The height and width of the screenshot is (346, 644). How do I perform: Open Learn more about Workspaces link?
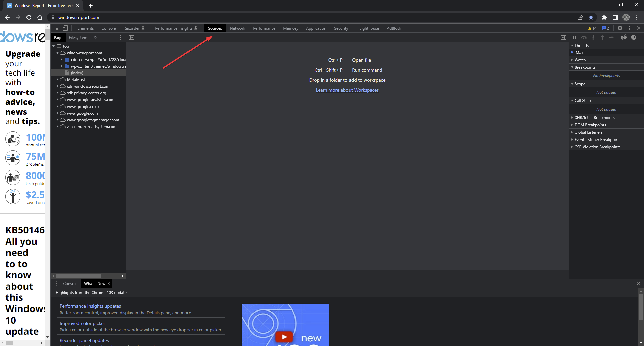[x=347, y=90]
